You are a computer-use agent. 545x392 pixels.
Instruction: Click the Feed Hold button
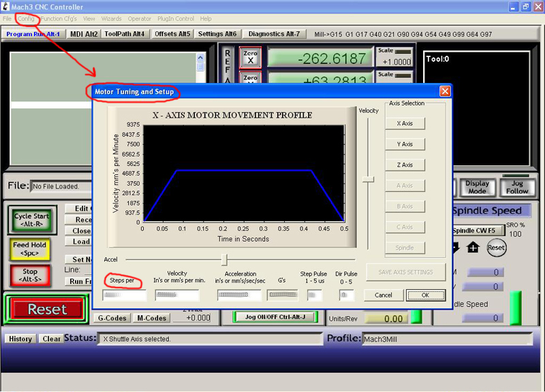click(29, 249)
